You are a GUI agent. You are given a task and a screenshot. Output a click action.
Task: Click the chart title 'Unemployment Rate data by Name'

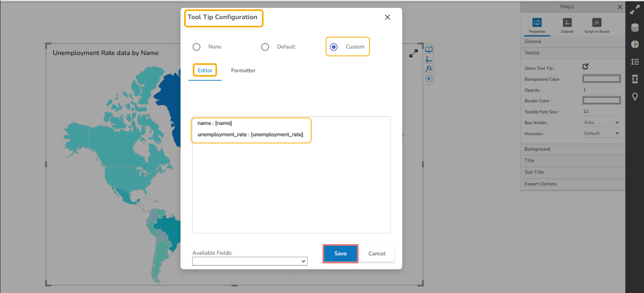pos(106,53)
